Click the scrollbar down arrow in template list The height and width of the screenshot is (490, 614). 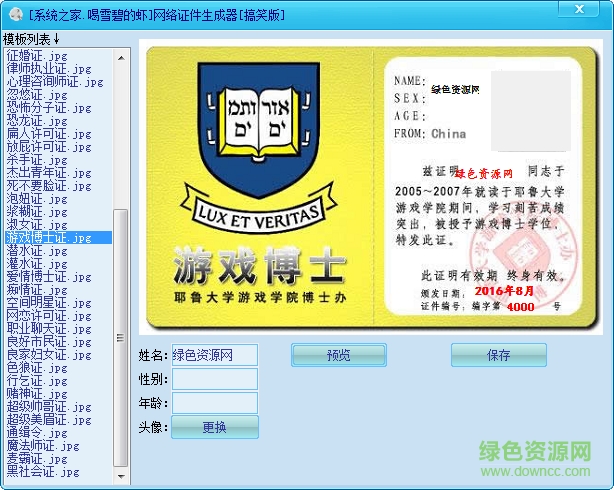pyautogui.click(x=121, y=471)
